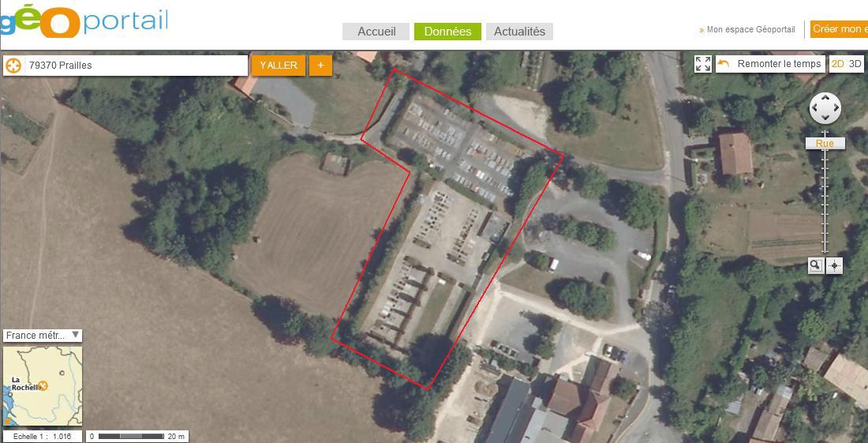Go to the Accueil tab
The height and width of the screenshot is (443, 868).
(x=376, y=32)
